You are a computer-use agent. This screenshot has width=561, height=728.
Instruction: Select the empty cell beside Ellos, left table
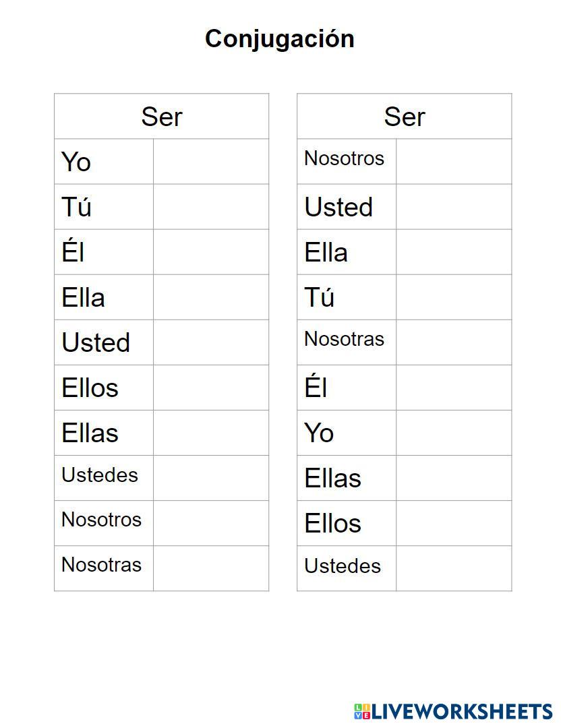[x=211, y=388]
